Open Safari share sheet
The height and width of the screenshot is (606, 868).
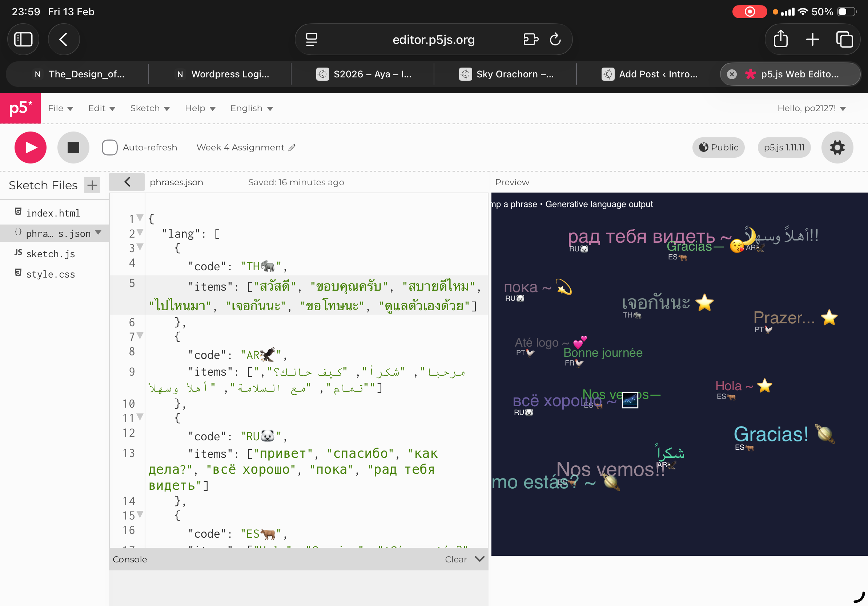(780, 39)
